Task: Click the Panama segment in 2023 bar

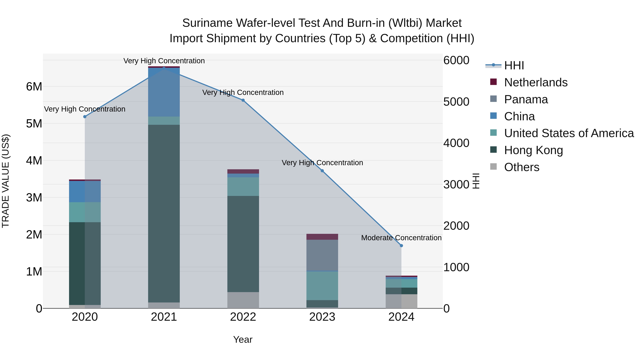Action: 322,255
